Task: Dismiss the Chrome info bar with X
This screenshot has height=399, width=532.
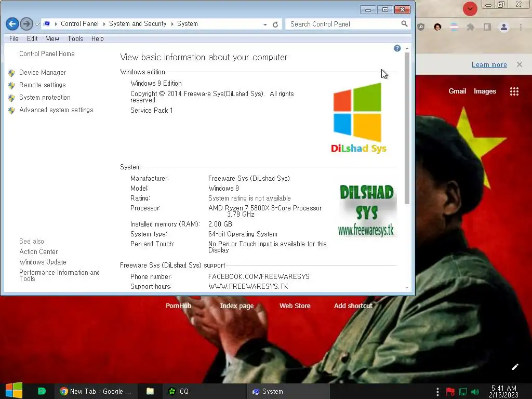Action: tap(519, 64)
